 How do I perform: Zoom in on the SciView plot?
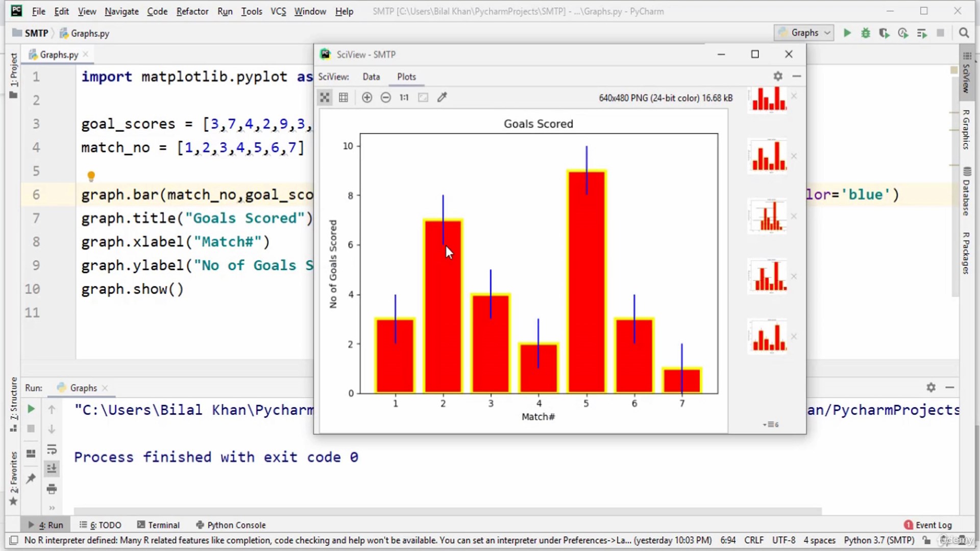pos(367,97)
